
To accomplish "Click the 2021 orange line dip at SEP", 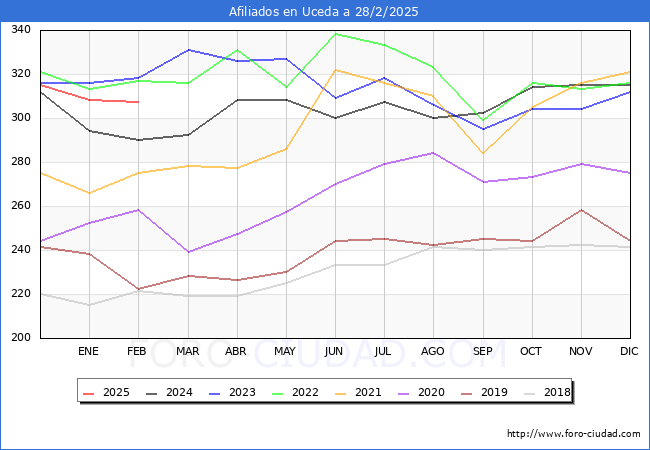I will pos(483,153).
